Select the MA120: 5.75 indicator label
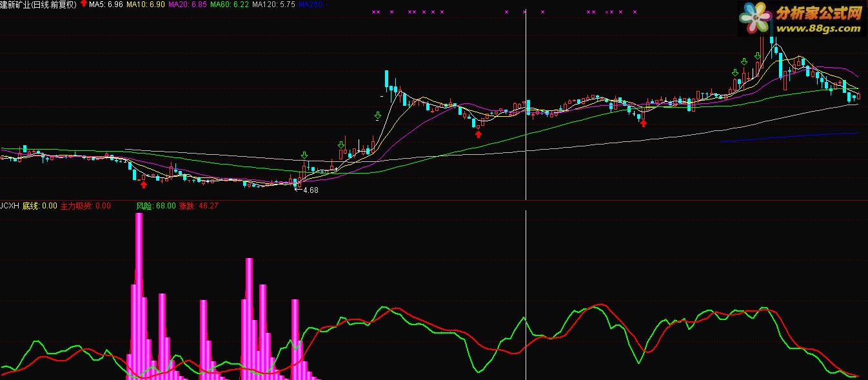The width and height of the screenshot is (868, 380). click(274, 5)
